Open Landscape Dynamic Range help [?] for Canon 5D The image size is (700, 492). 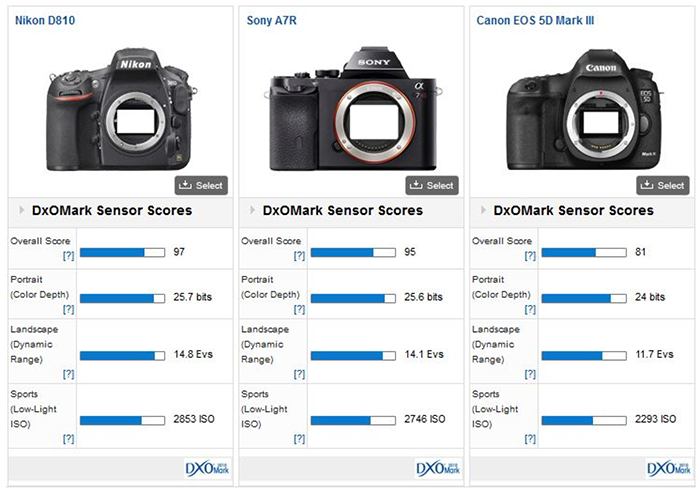click(x=530, y=374)
